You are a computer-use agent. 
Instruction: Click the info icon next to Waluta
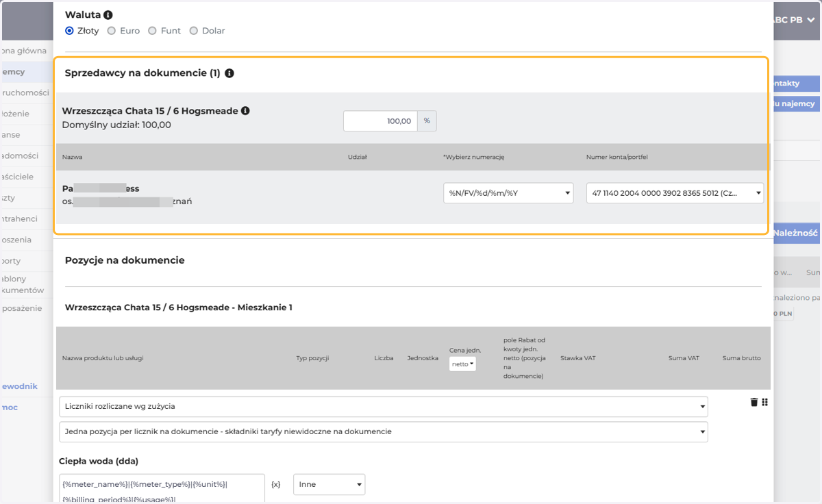(x=108, y=14)
